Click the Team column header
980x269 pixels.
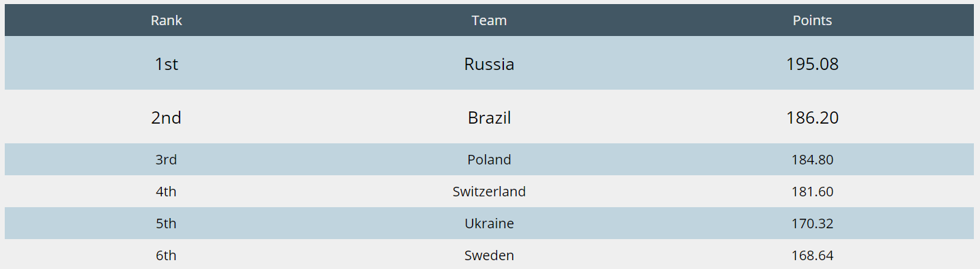point(489,20)
